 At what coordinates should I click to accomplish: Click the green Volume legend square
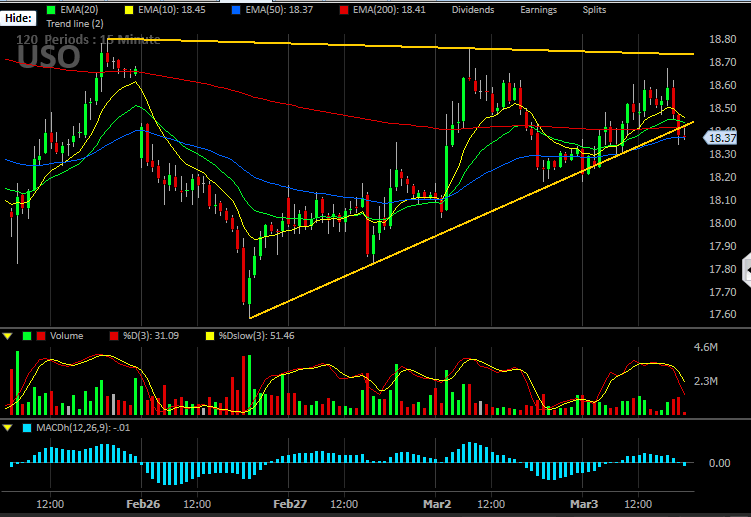coord(27,336)
